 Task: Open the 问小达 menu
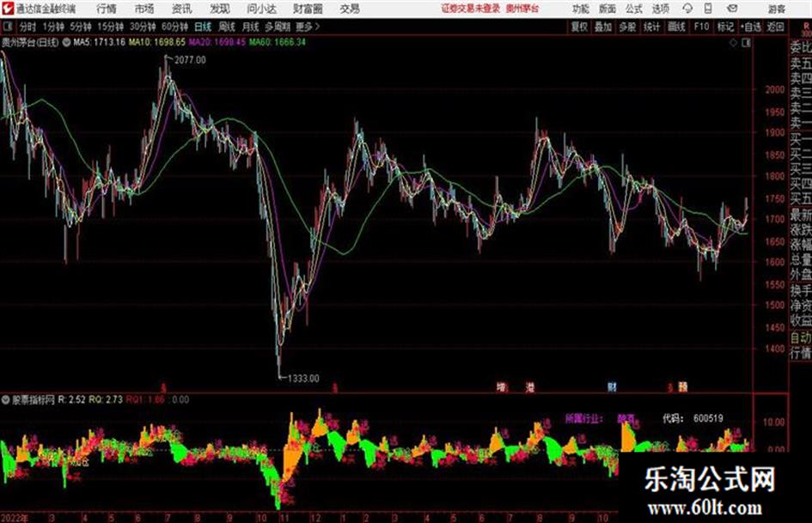(x=261, y=9)
